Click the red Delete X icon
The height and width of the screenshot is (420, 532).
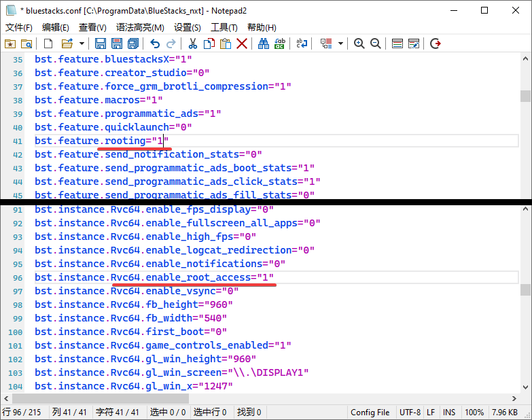coord(241,43)
